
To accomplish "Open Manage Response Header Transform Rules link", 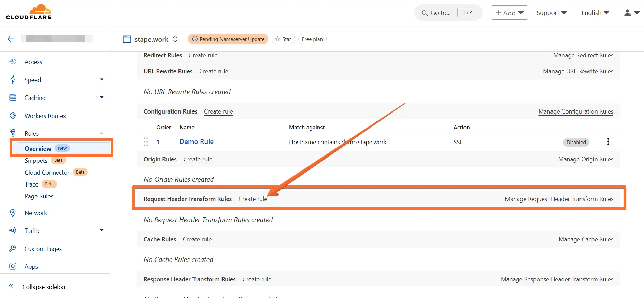I will point(557,279).
